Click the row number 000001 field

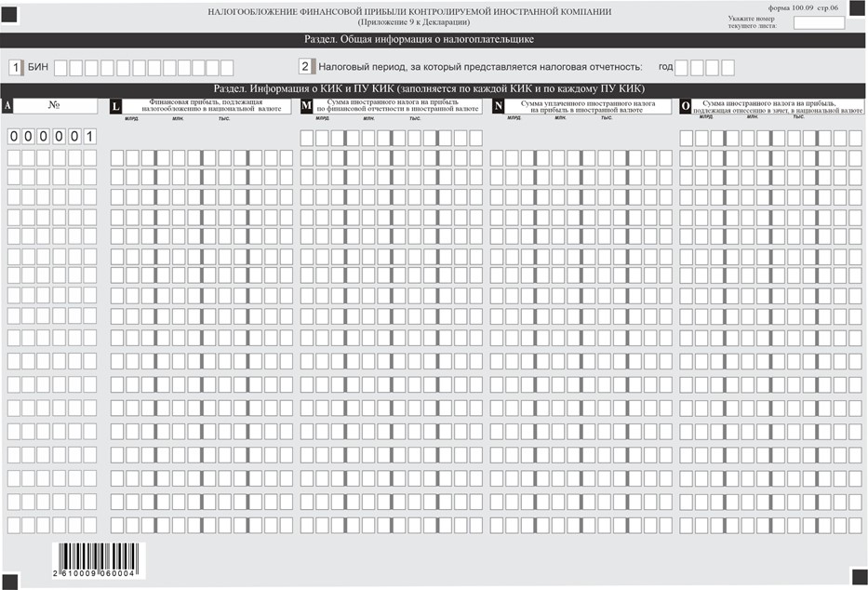click(x=51, y=137)
